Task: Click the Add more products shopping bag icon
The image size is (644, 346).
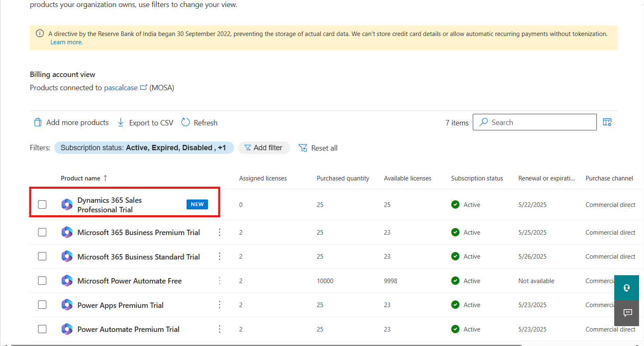Action: (x=38, y=123)
